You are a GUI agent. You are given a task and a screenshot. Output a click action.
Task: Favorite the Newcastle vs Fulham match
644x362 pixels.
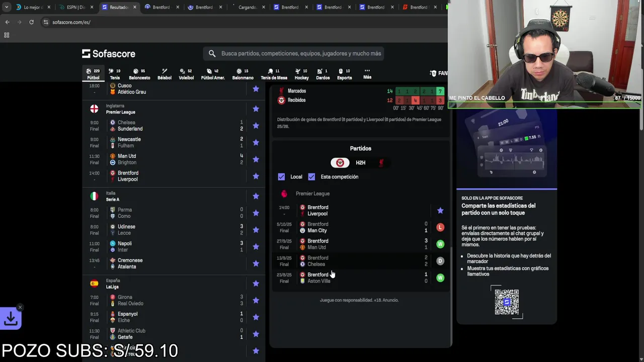click(x=256, y=142)
